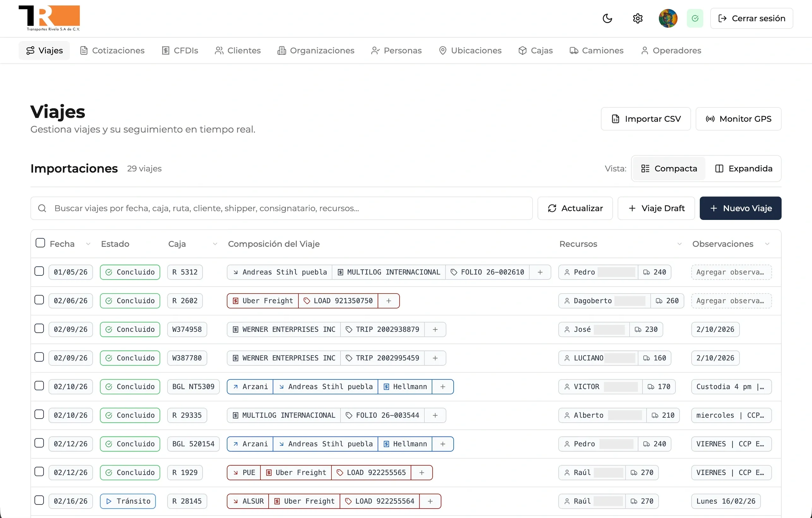Check the row dated 01/05/26
The width and height of the screenshot is (812, 518).
39,271
